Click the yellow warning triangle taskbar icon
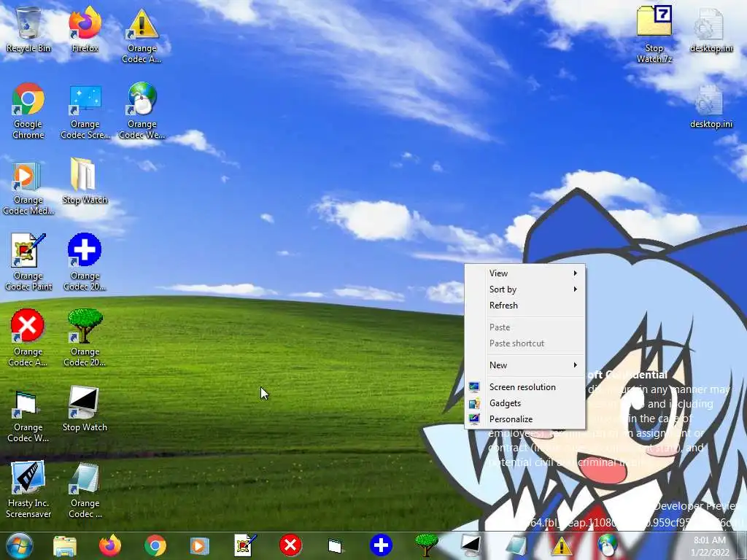The width and height of the screenshot is (747, 560). pyautogui.click(x=561, y=545)
